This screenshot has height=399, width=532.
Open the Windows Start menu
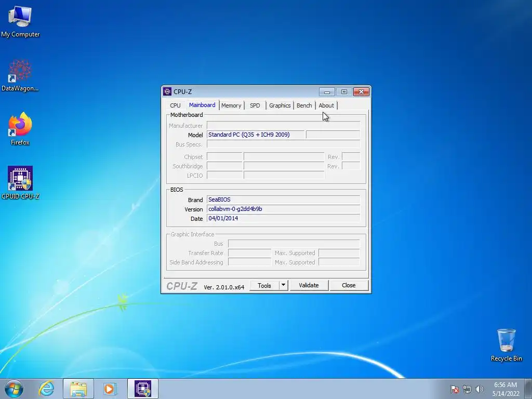(x=14, y=389)
